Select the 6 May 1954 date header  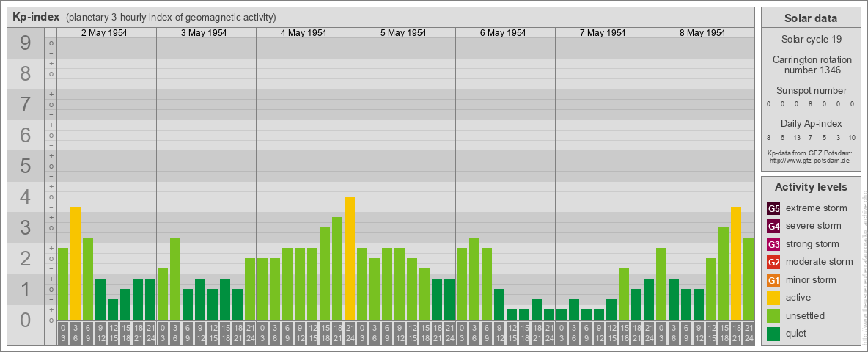click(x=503, y=33)
